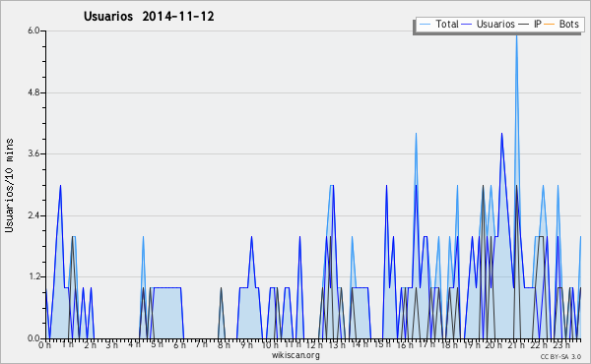Click the x-axis label '12 h'

click(x=314, y=344)
